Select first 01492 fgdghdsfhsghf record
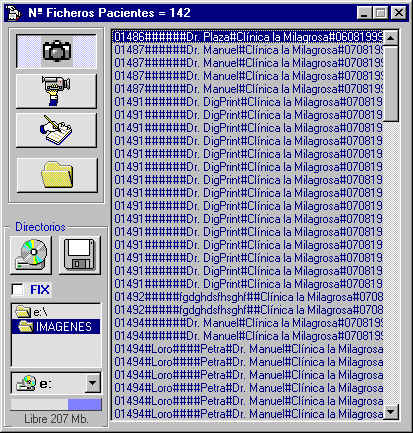This screenshot has width=413, height=433. pos(247,297)
